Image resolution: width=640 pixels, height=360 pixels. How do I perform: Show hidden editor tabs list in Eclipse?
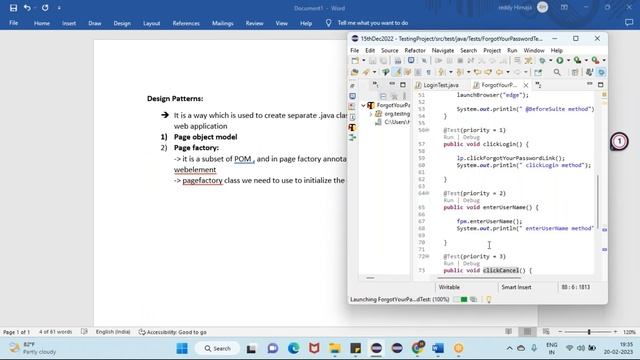[538, 85]
